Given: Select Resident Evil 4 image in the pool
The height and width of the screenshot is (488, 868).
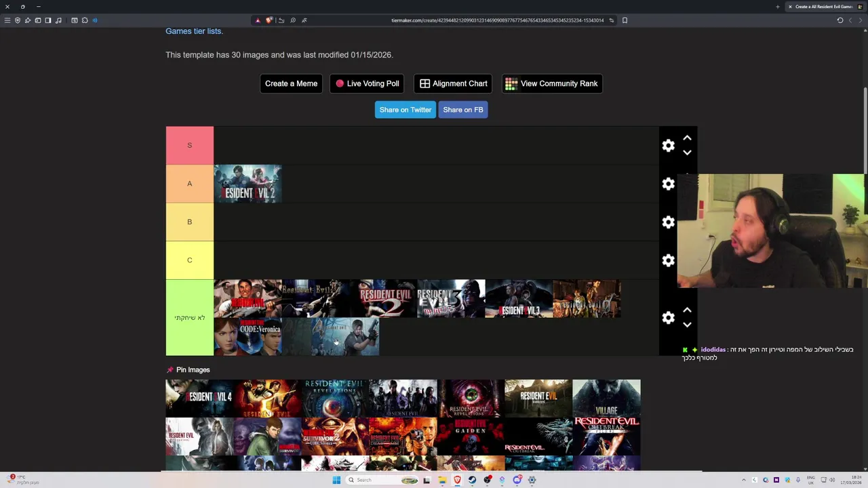Looking at the screenshot, I should click(199, 399).
